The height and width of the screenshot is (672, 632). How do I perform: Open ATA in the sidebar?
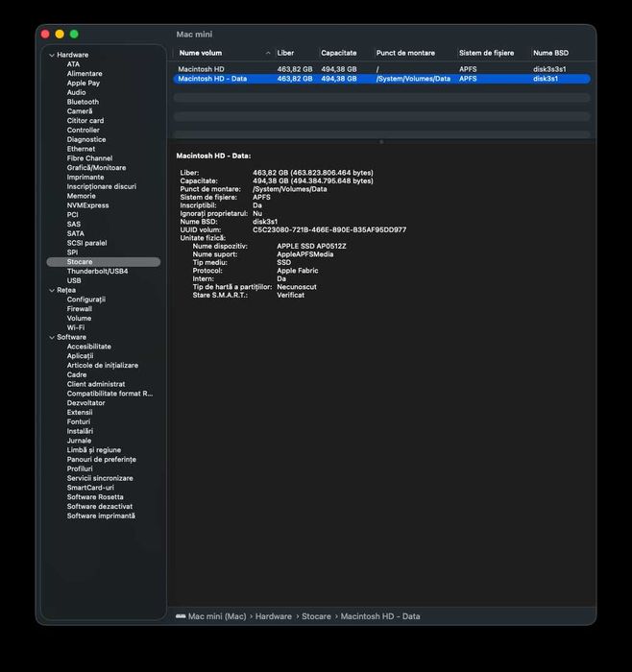[x=73, y=64]
